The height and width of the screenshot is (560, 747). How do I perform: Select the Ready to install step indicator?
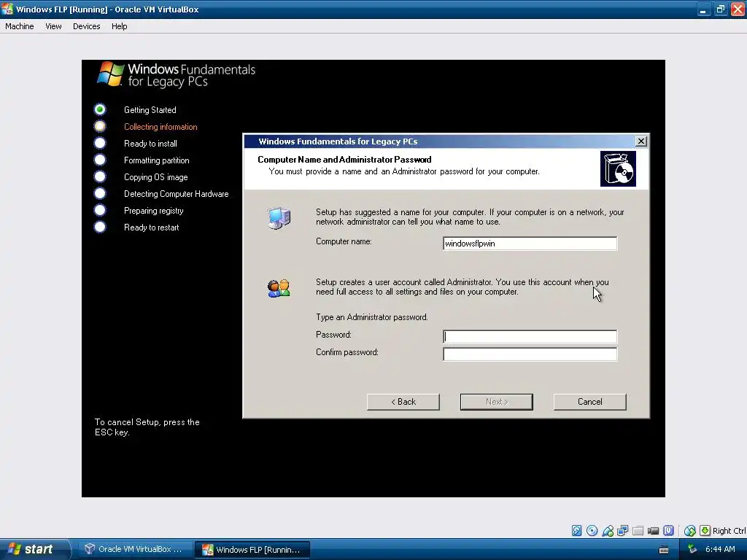[x=99, y=143]
